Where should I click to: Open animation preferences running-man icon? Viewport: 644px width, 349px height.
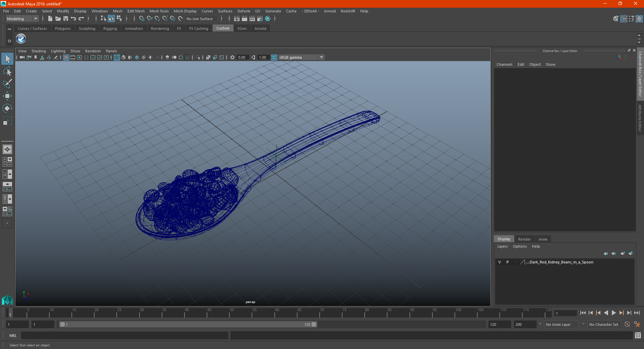point(637,325)
